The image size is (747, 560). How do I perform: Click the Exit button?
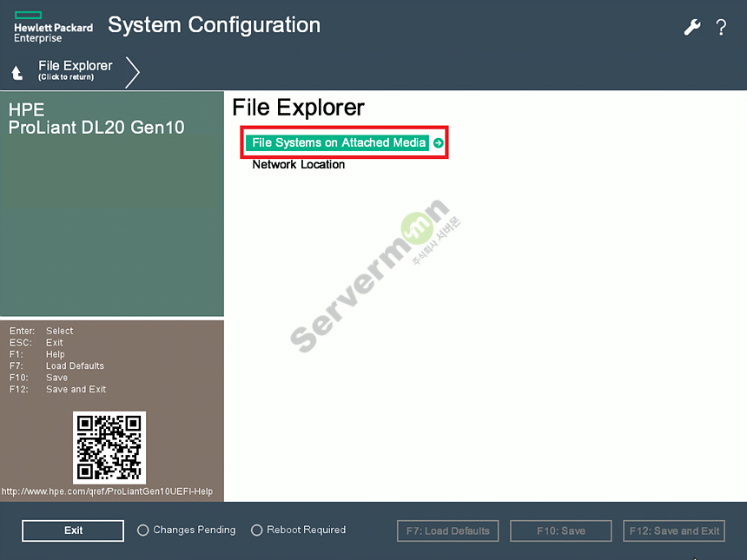(x=73, y=530)
